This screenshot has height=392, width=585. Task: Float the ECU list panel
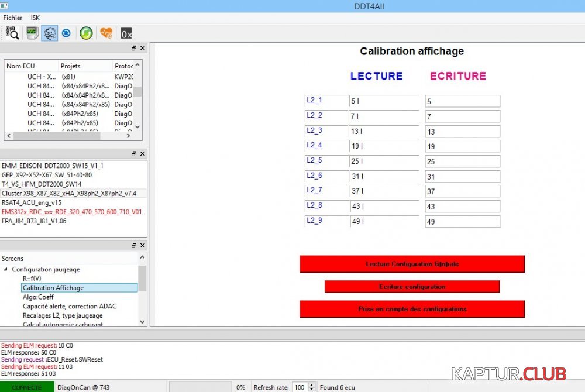point(134,49)
